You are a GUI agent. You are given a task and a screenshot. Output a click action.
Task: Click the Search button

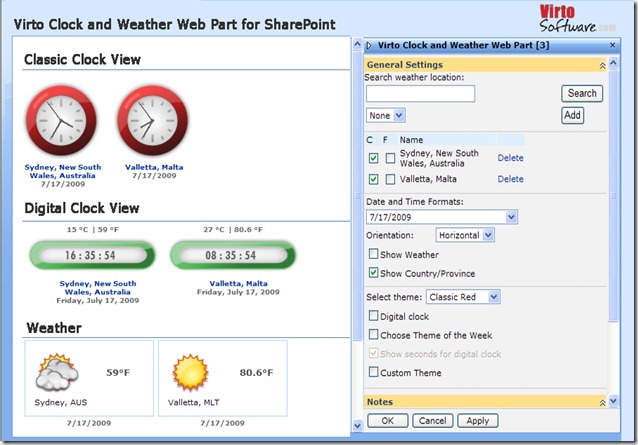582,94
